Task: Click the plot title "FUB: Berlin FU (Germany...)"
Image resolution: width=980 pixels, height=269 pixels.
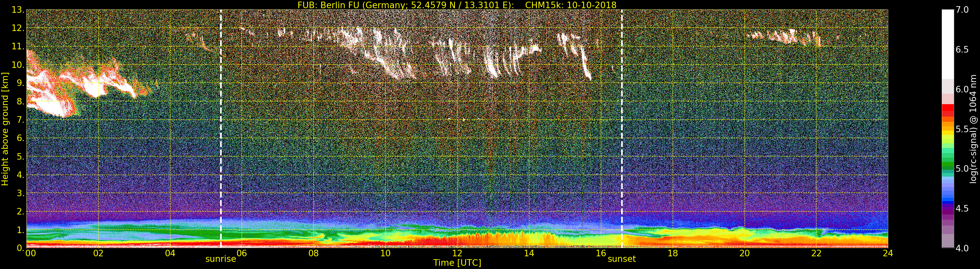Action: (457, 5)
